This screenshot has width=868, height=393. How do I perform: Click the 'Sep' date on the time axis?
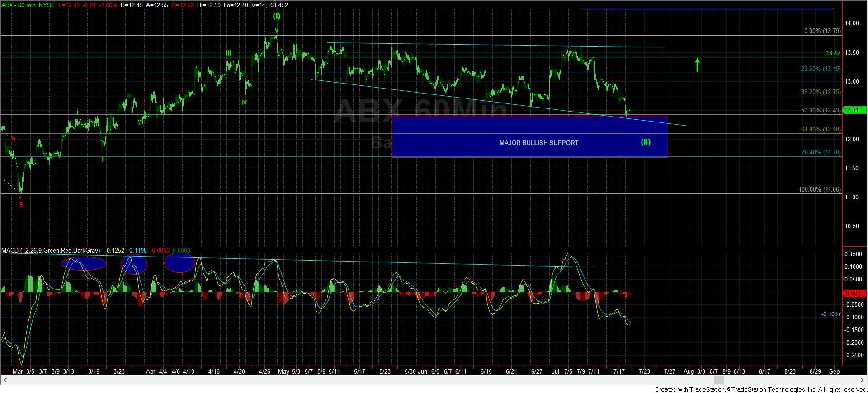(x=835, y=372)
